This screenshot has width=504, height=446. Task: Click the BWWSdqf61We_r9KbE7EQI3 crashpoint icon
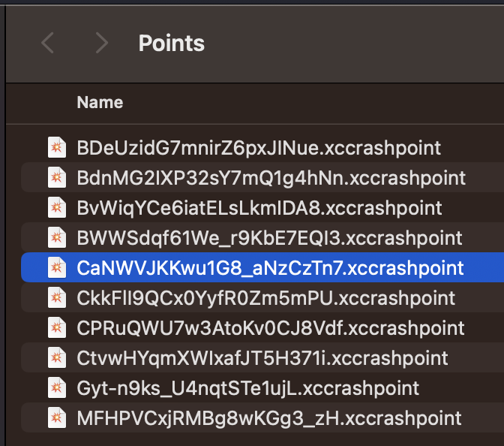point(58,238)
